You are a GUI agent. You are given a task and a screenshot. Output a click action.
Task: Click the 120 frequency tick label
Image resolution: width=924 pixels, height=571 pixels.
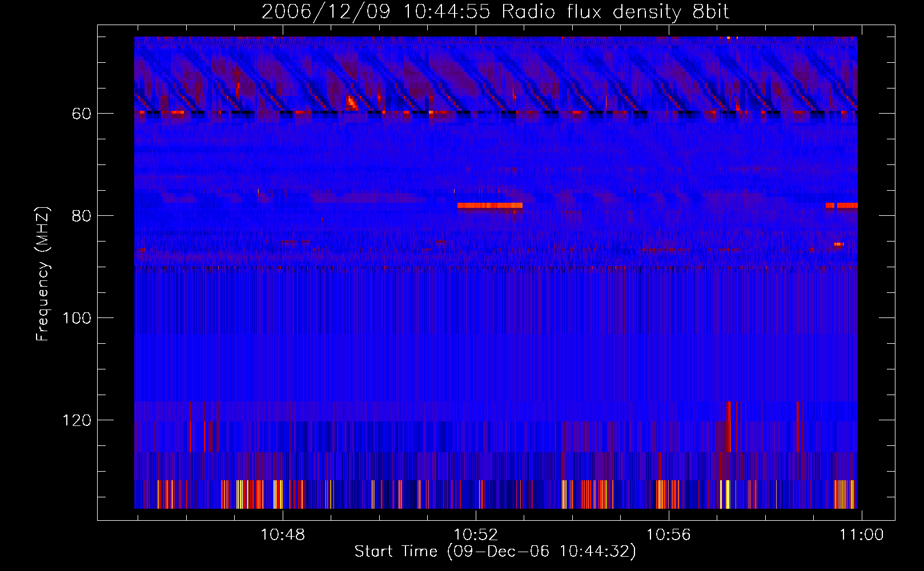click(77, 420)
